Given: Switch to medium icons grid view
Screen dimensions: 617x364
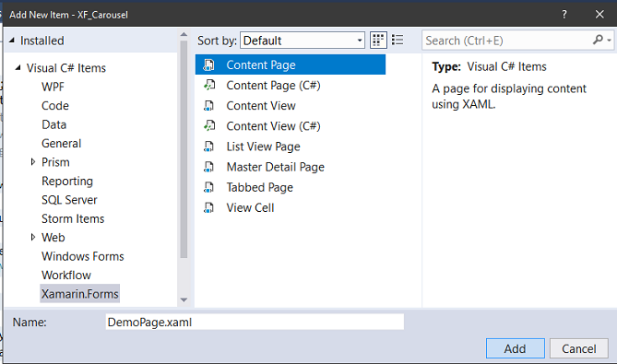Looking at the screenshot, I should [x=378, y=41].
